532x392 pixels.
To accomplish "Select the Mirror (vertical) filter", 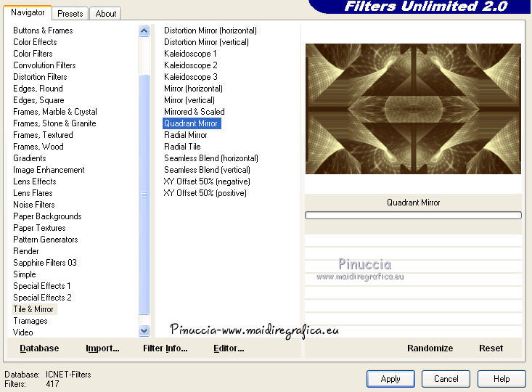I will (x=189, y=100).
